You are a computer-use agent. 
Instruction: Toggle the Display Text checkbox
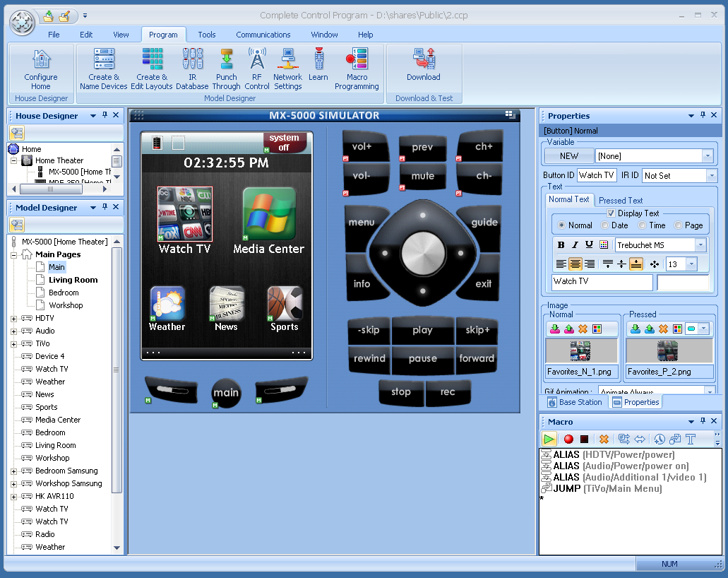pos(611,213)
